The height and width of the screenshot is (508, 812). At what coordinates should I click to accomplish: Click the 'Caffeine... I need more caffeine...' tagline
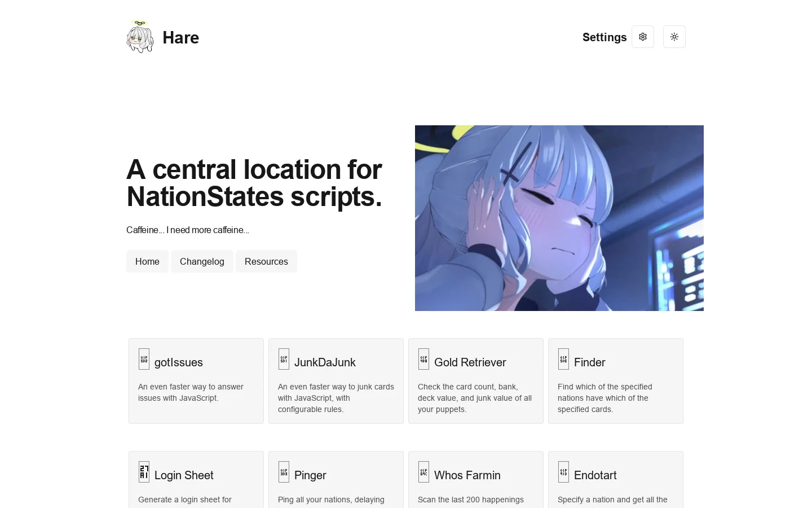pyautogui.click(x=188, y=230)
